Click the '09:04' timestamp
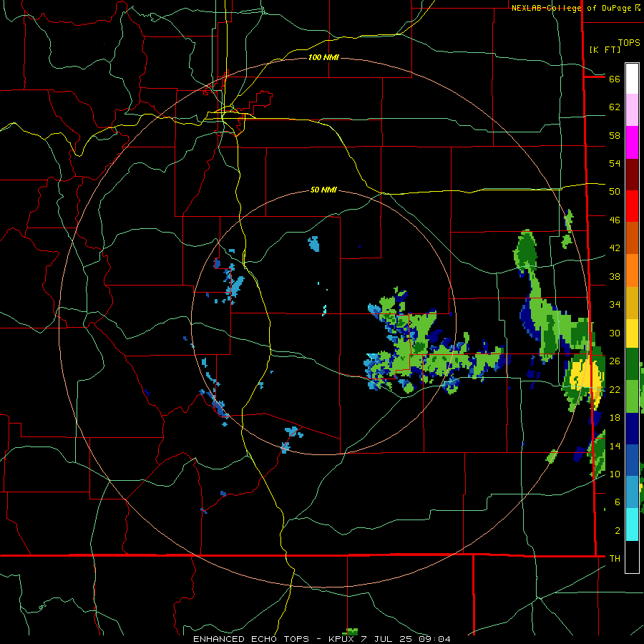The height and width of the screenshot is (644, 644). coord(434,639)
